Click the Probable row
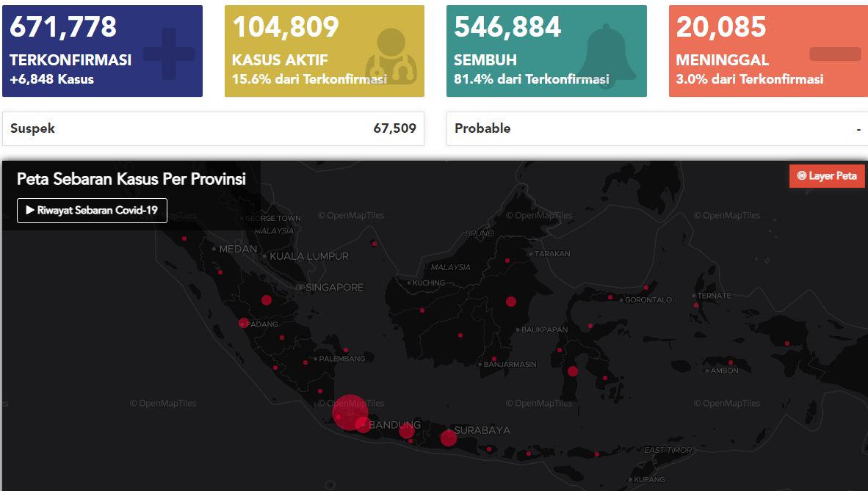The height and width of the screenshot is (491, 868). tap(657, 128)
